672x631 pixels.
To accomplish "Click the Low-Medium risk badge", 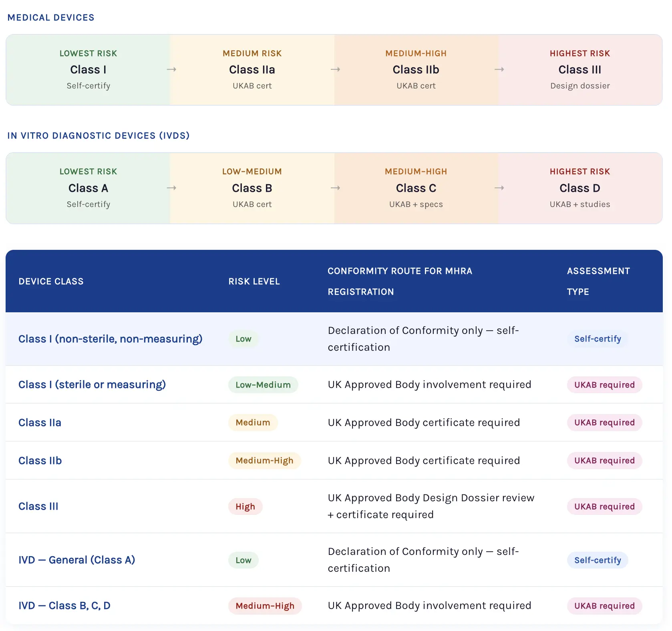I will (263, 385).
